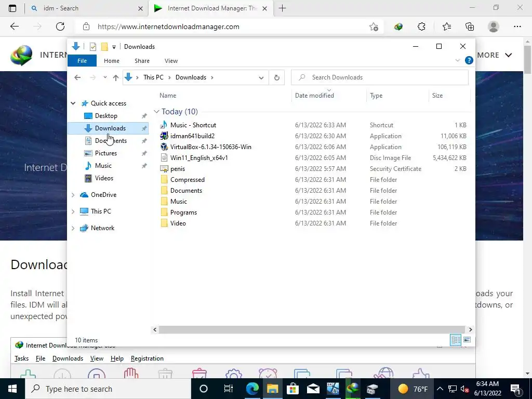Open the idman641build2 application file
532x399 pixels.
pyautogui.click(x=192, y=136)
